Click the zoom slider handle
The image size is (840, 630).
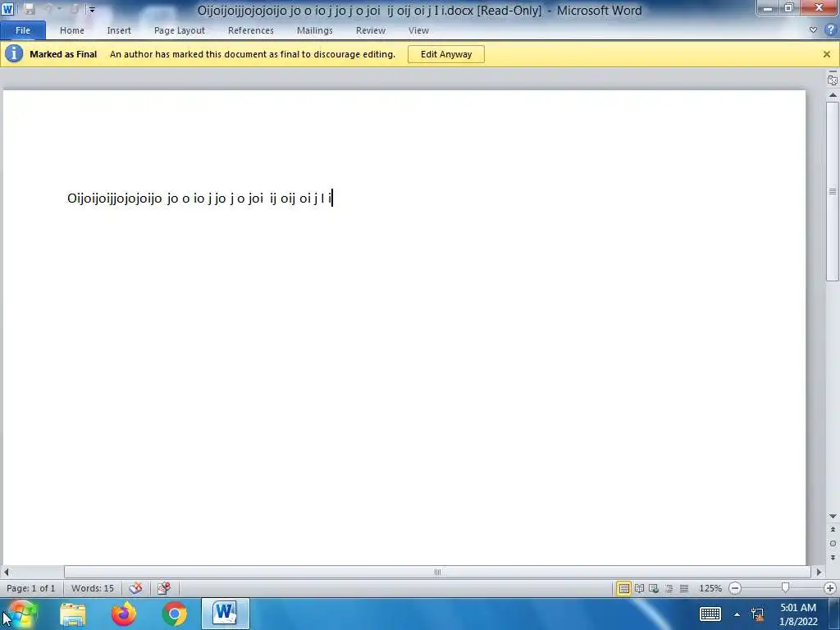pyautogui.click(x=785, y=587)
